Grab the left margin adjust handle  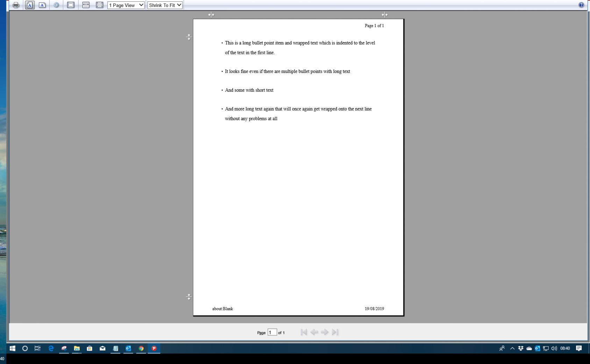pyautogui.click(x=211, y=15)
